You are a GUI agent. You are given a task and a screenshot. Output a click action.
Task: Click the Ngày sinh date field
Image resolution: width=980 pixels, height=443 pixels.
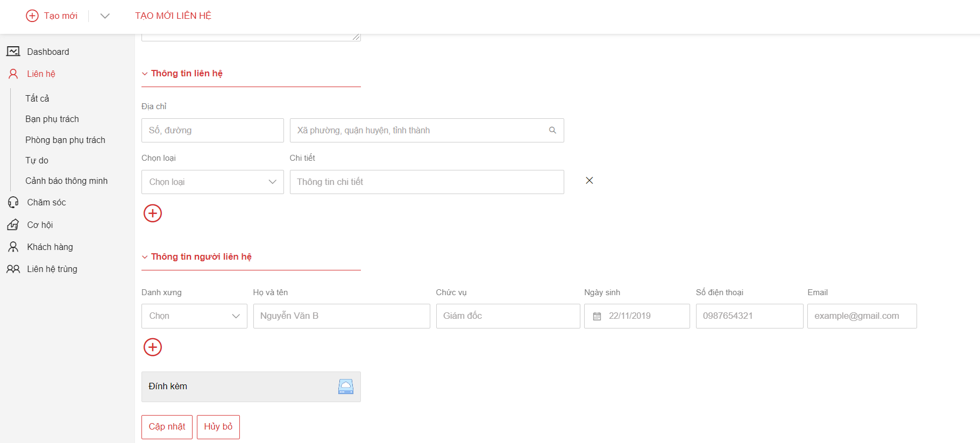[x=637, y=316]
